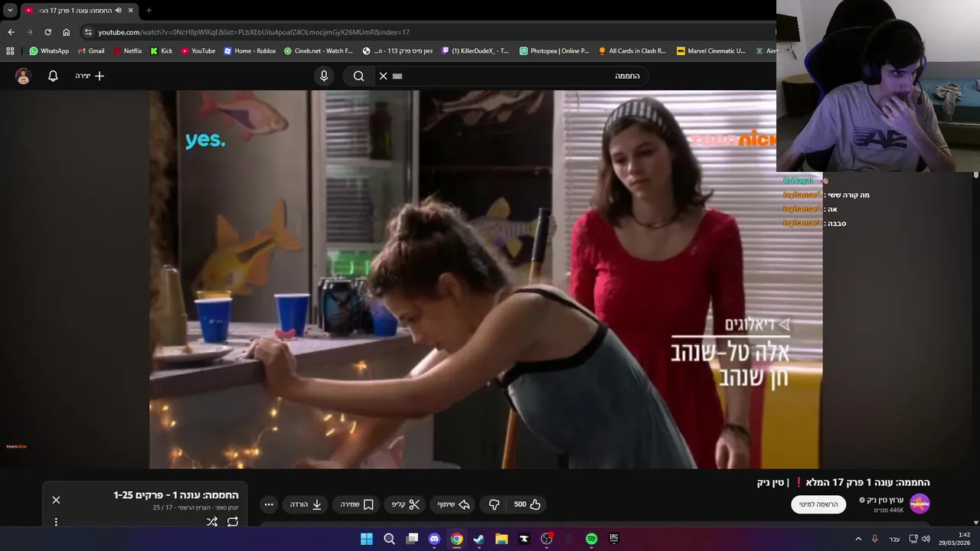Clear the YouTube search box with X

pyautogui.click(x=384, y=76)
